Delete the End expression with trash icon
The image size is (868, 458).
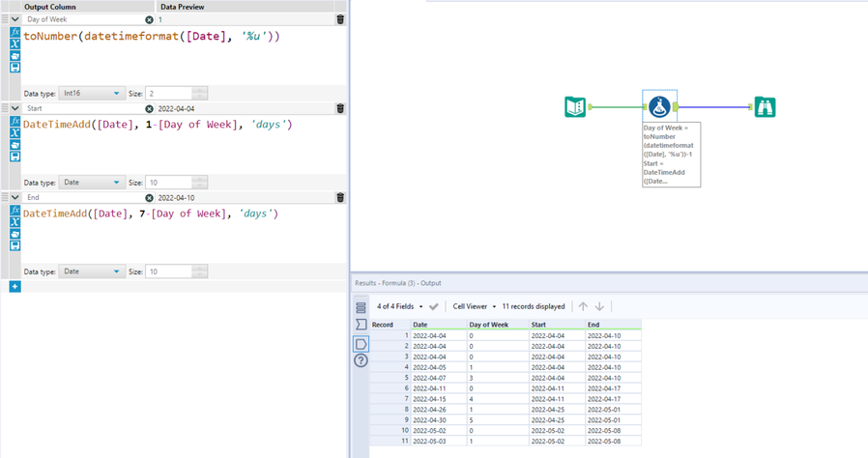[340, 197]
